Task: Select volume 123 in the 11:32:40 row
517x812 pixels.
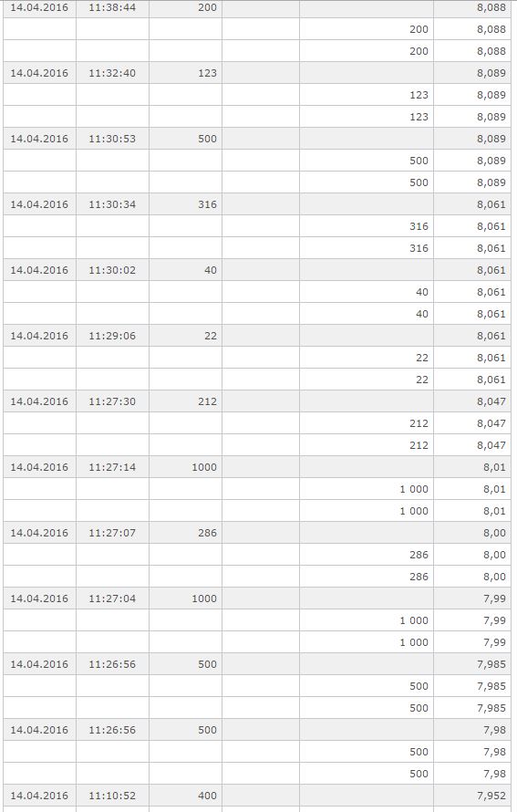Action: coord(207,73)
